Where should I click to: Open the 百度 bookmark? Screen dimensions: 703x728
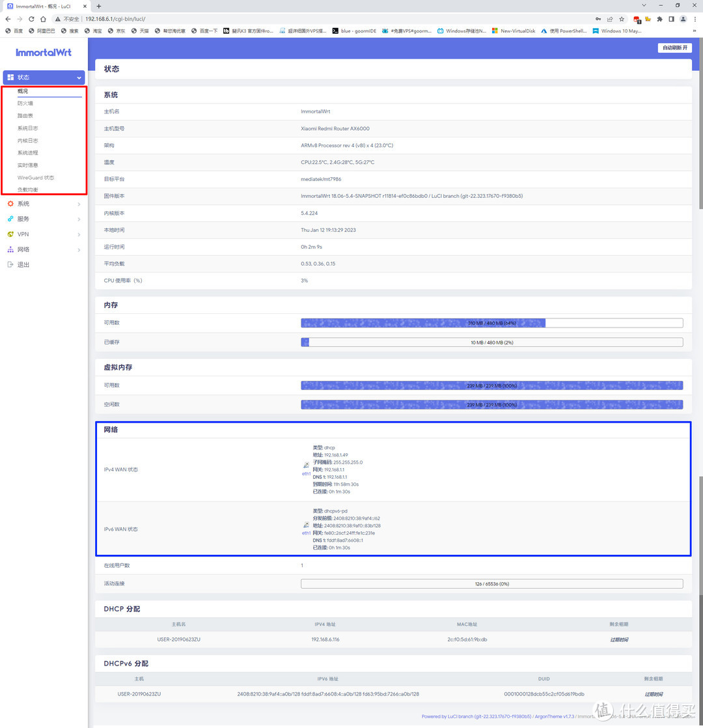pyautogui.click(x=14, y=31)
